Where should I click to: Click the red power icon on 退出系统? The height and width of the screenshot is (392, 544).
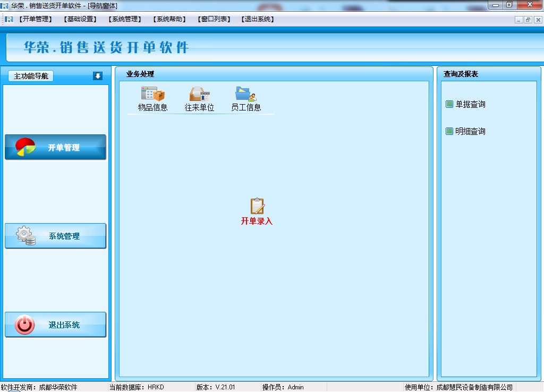(x=25, y=325)
